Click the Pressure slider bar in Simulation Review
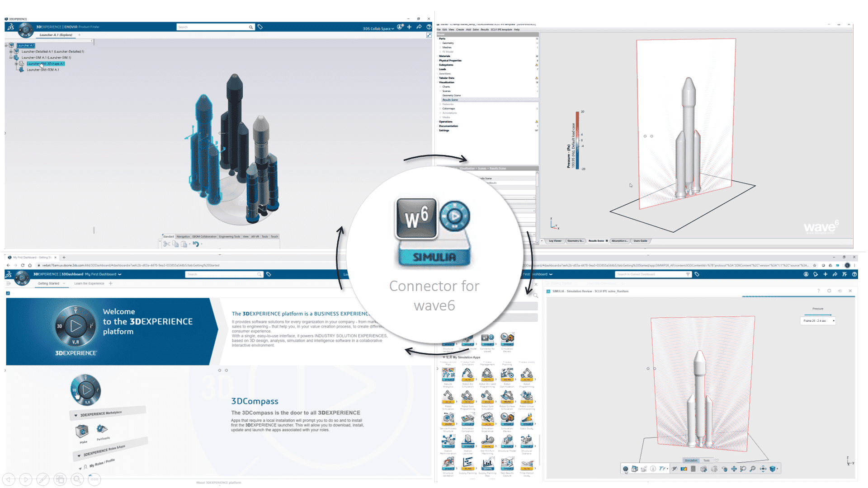This screenshot has width=868, height=488. [x=818, y=314]
